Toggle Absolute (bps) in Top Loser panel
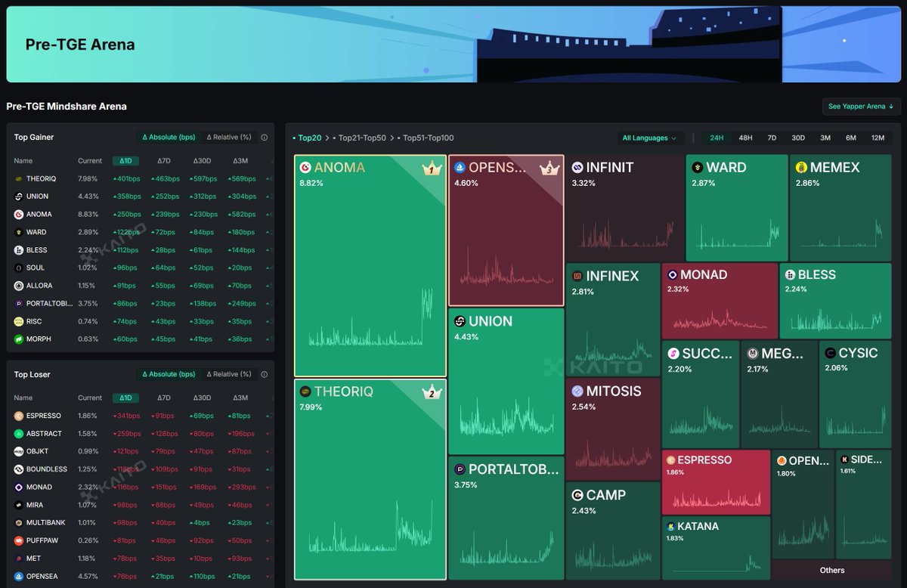This screenshot has width=907, height=588. tap(169, 374)
